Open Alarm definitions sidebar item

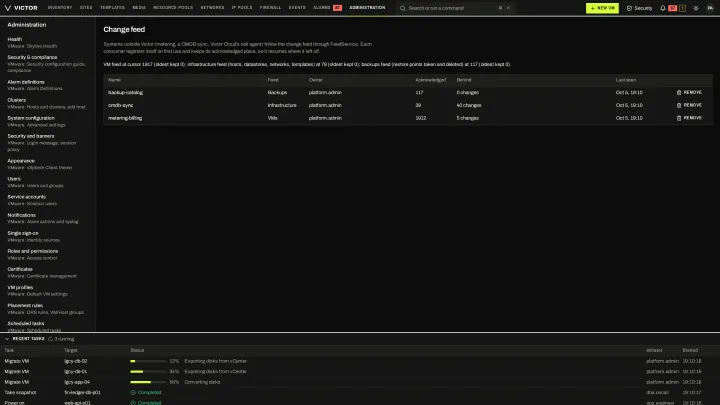48,85
